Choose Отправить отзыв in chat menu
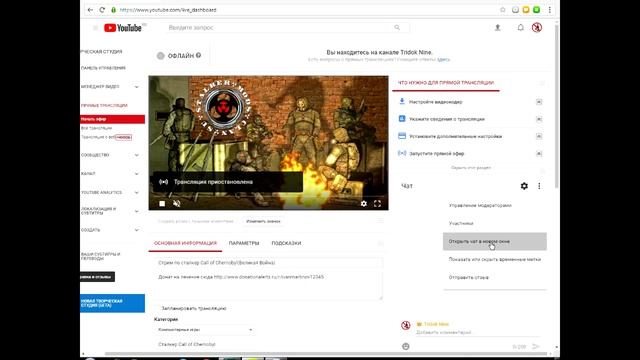 click(495, 278)
